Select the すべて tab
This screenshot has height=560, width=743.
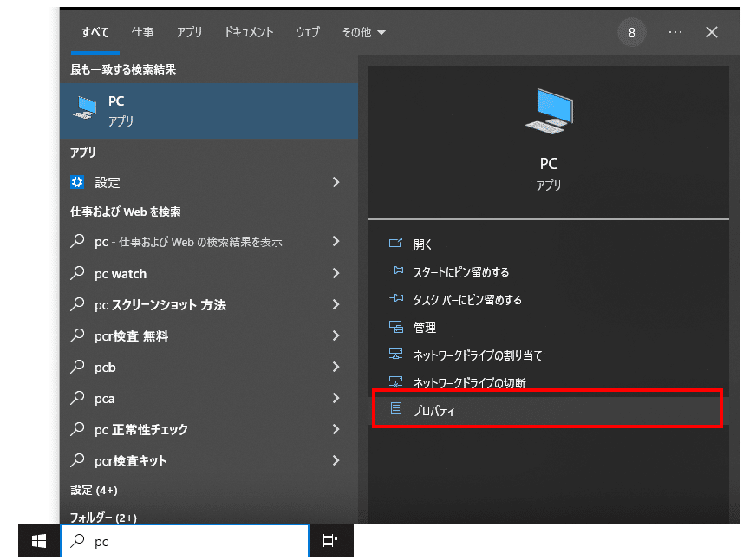point(95,32)
